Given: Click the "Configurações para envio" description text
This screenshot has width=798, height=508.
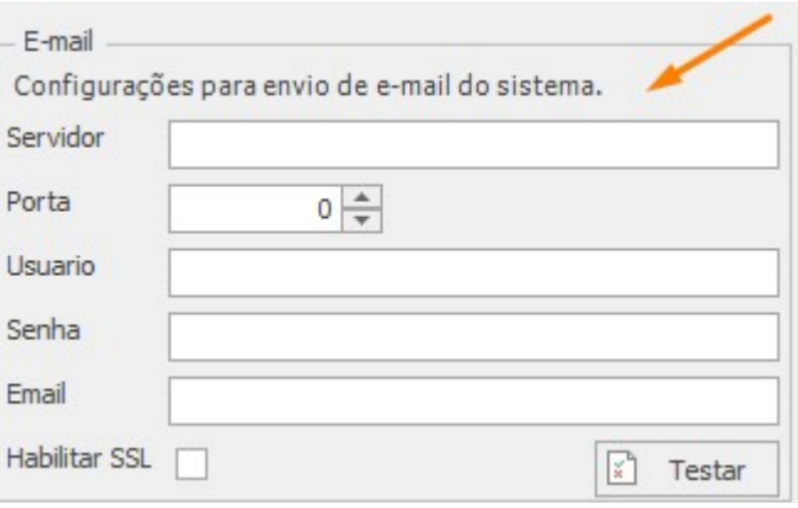Looking at the screenshot, I should click(x=308, y=86).
